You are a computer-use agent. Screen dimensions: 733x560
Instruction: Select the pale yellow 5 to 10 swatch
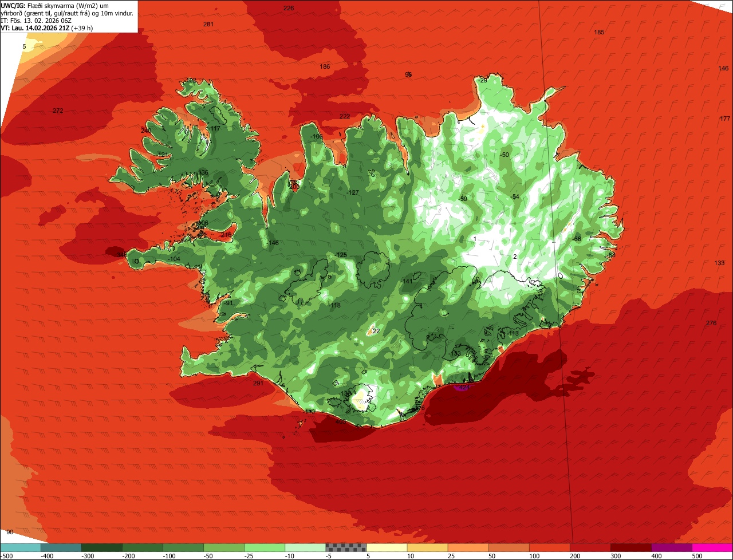tap(387, 547)
